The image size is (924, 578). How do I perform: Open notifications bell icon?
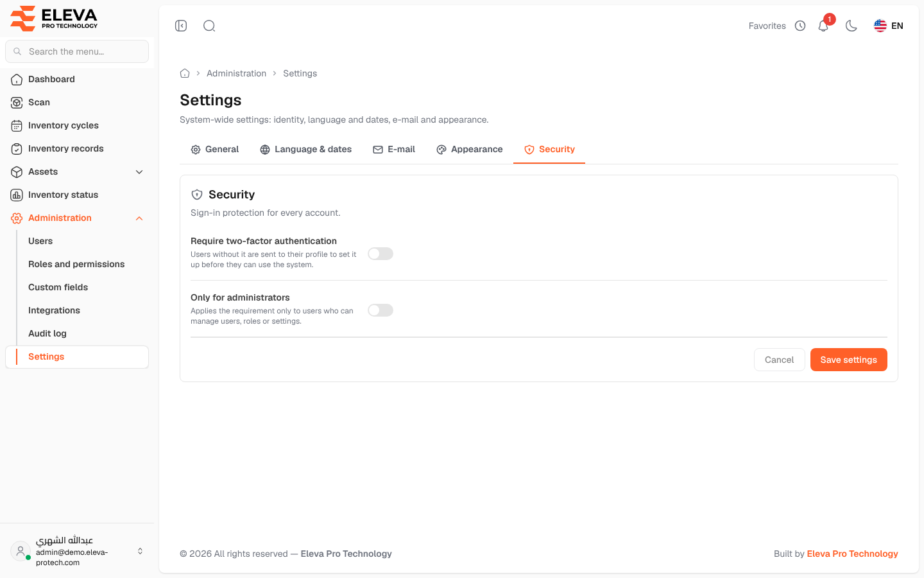[823, 26]
